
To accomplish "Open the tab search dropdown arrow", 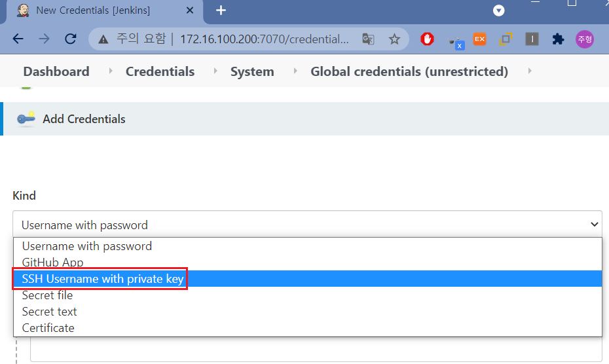I will click(499, 10).
